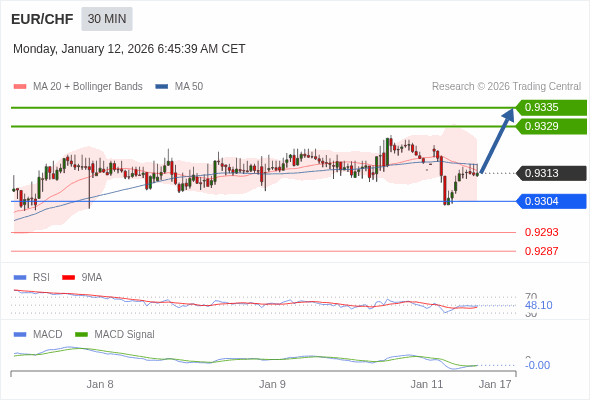Select the EUR/CHF pair title

pyautogui.click(x=42, y=19)
